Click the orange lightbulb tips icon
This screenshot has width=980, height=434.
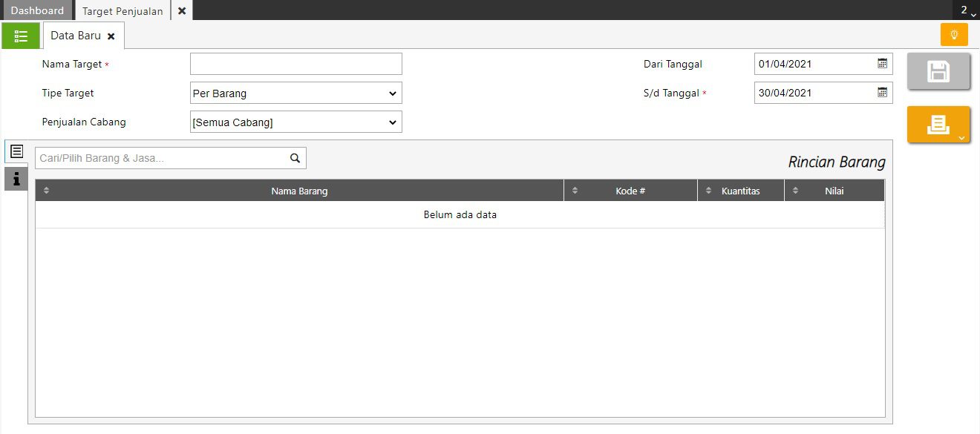click(x=954, y=35)
